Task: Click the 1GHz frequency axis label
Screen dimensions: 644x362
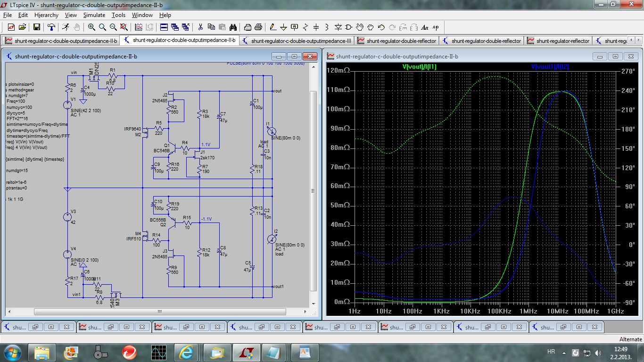Action: click(615, 312)
